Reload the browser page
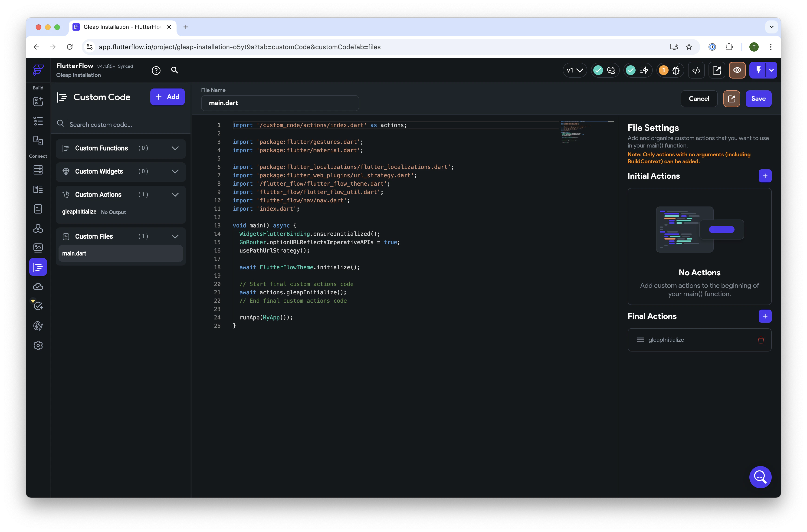Screen dimensions: 807x532 point(69,47)
